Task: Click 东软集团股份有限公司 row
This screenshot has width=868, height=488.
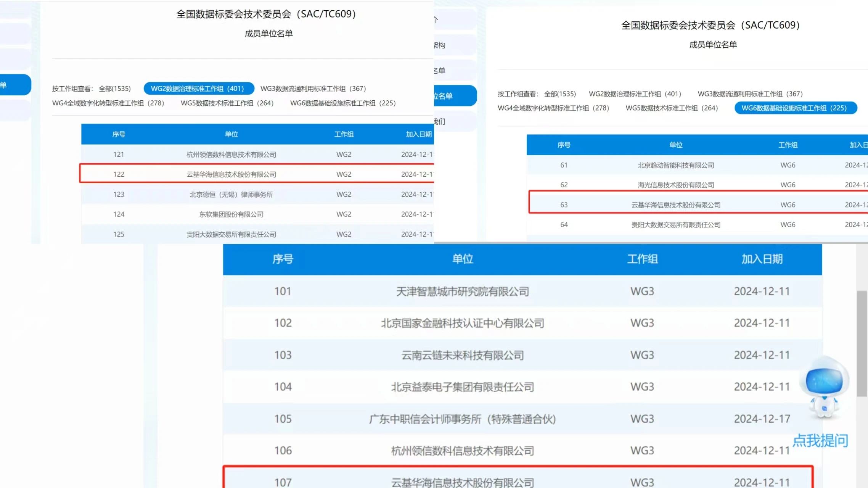Action: [x=257, y=214]
